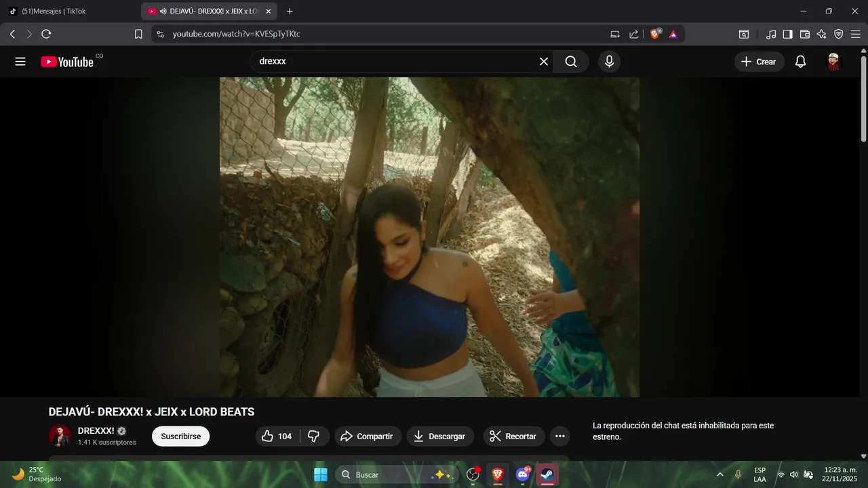Screen dimensions: 868x488
Task: Expand the hidden tray icons chevron
Action: coord(719,474)
